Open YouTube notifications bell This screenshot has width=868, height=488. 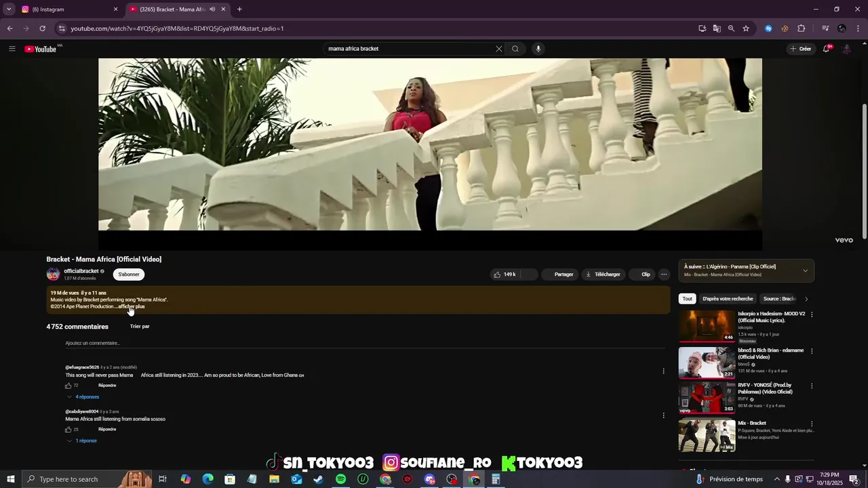pyautogui.click(x=827, y=49)
